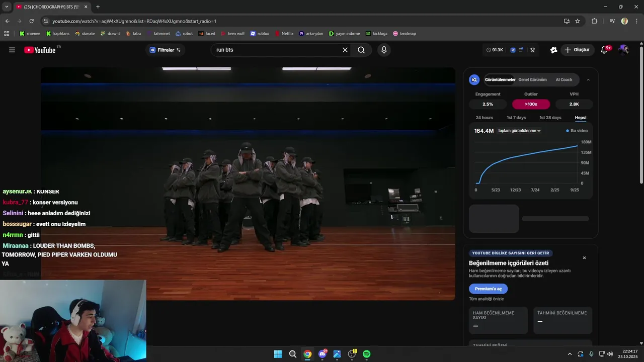
Task: Click the Engagement 2.5% pill
Action: (x=488, y=104)
